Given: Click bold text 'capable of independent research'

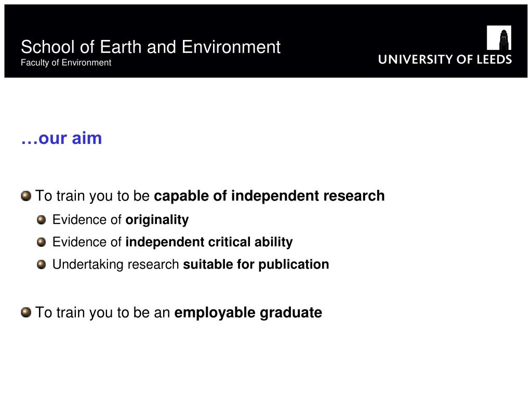Looking at the screenshot, I should click(270, 196).
